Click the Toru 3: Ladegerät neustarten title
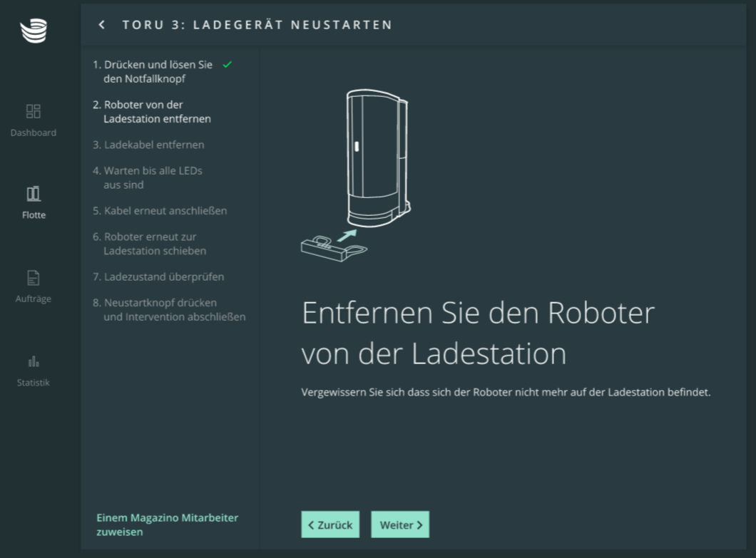This screenshot has width=756, height=558. pyautogui.click(x=257, y=25)
